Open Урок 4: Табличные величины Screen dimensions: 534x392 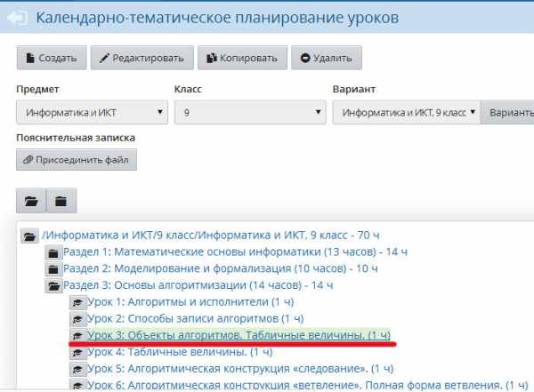[x=180, y=352]
